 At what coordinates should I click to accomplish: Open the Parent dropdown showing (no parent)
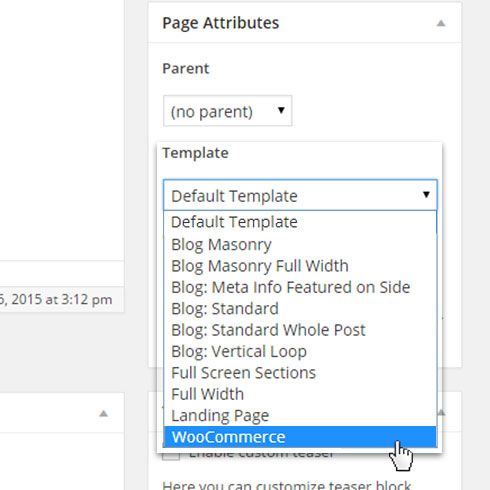(228, 111)
